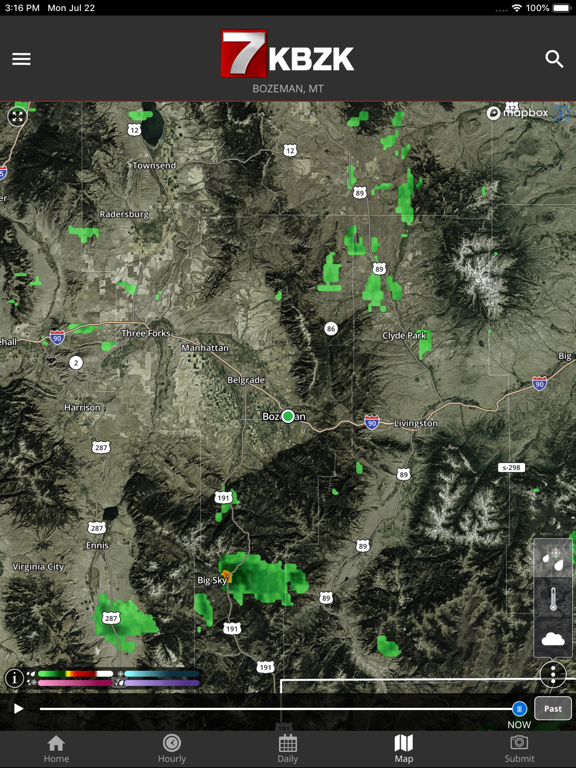Viewport: 576px width, 768px height.
Task: Tap the s-298 road label
Action: (x=511, y=468)
